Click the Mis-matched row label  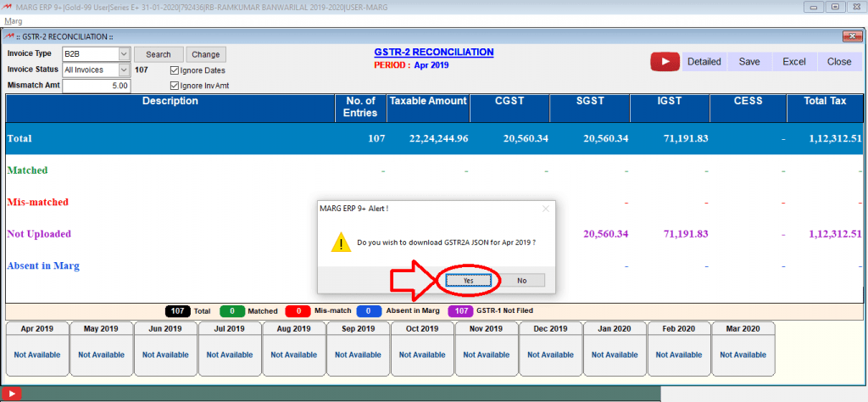[x=37, y=202]
